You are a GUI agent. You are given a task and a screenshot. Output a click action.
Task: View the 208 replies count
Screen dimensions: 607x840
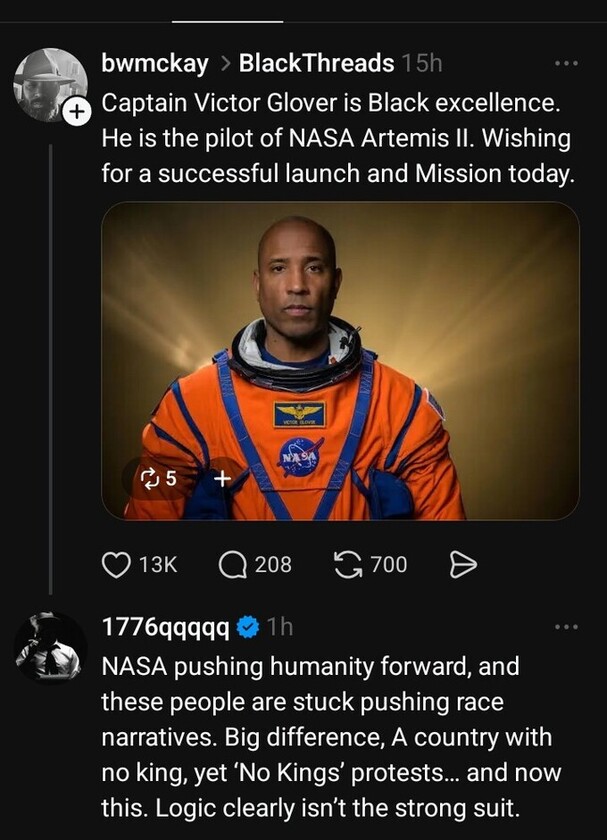click(273, 565)
